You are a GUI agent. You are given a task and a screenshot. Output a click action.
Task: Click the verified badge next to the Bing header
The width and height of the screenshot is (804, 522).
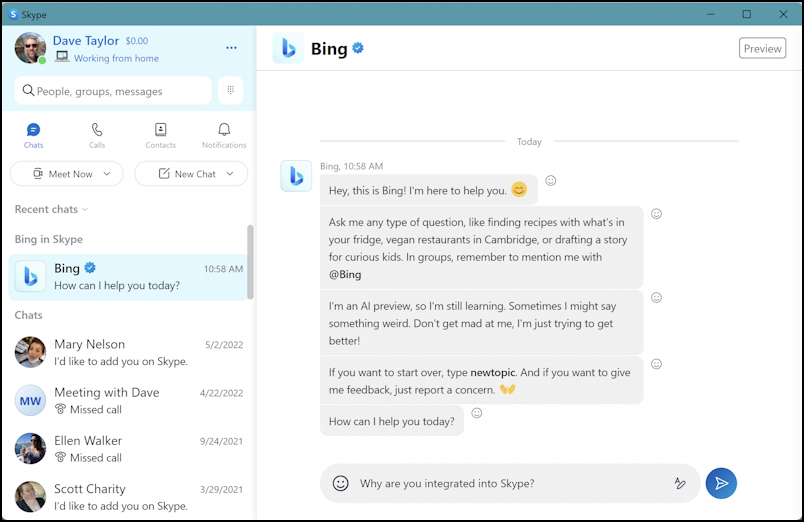coord(358,48)
